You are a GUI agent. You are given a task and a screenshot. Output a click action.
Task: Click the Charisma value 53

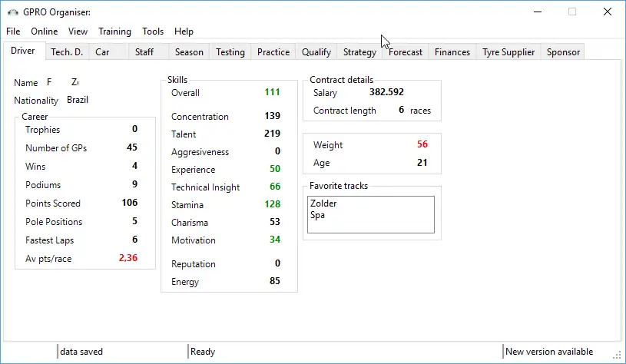click(x=275, y=222)
